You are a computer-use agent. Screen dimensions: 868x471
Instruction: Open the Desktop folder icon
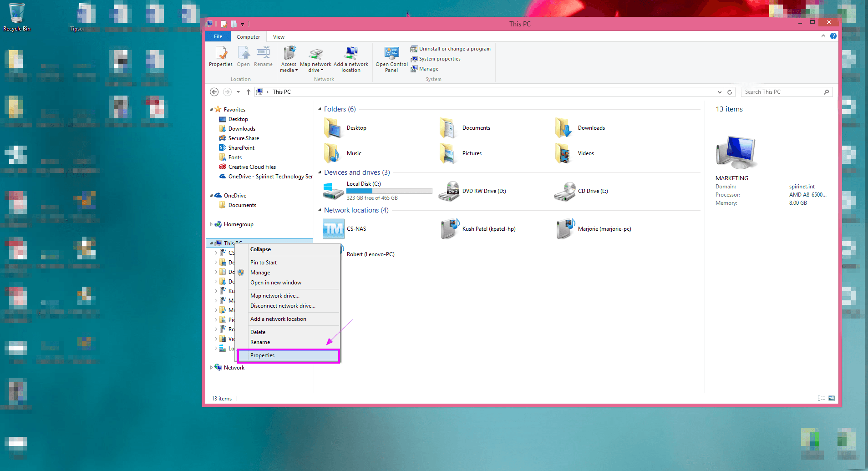click(332, 128)
